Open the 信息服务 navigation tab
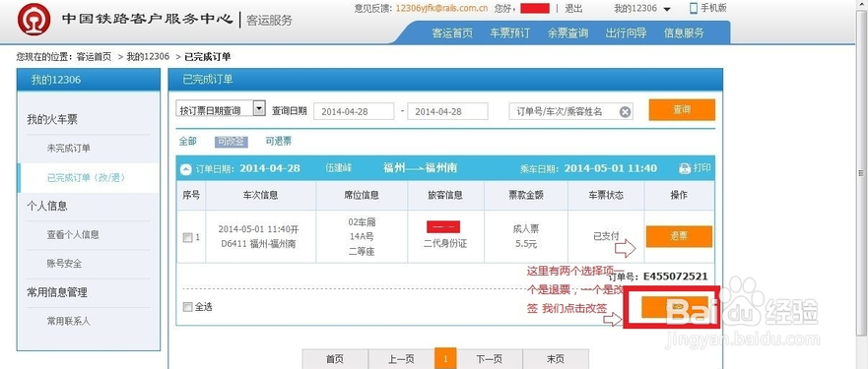This screenshot has height=369, width=868. point(684,33)
